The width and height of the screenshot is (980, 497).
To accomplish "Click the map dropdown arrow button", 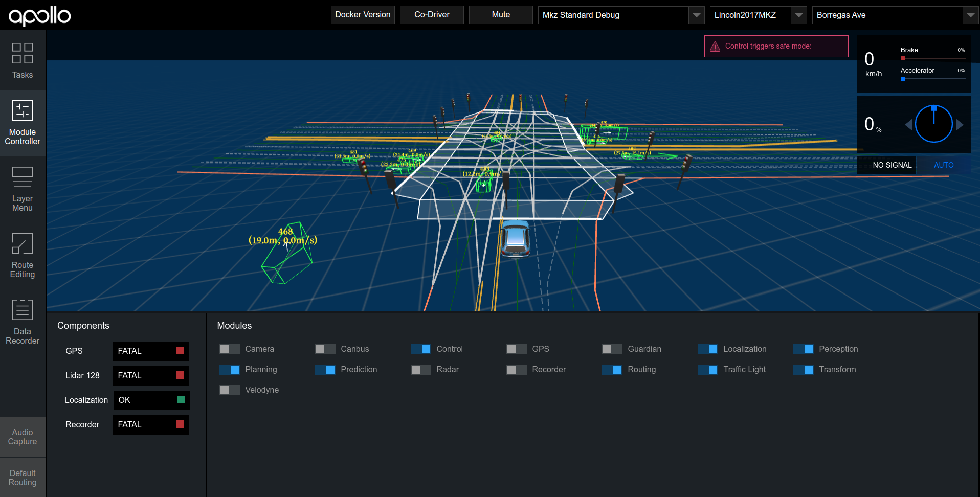I will coord(971,15).
